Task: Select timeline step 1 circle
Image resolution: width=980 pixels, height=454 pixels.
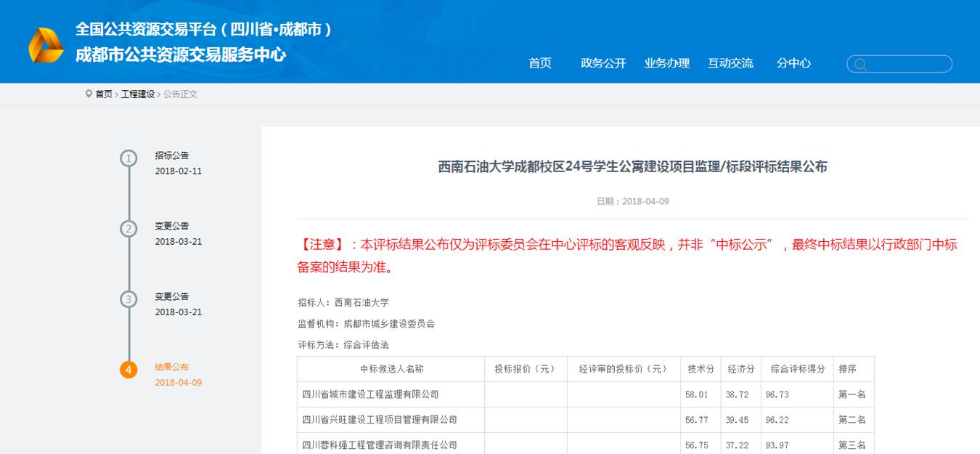Action: coord(128,158)
